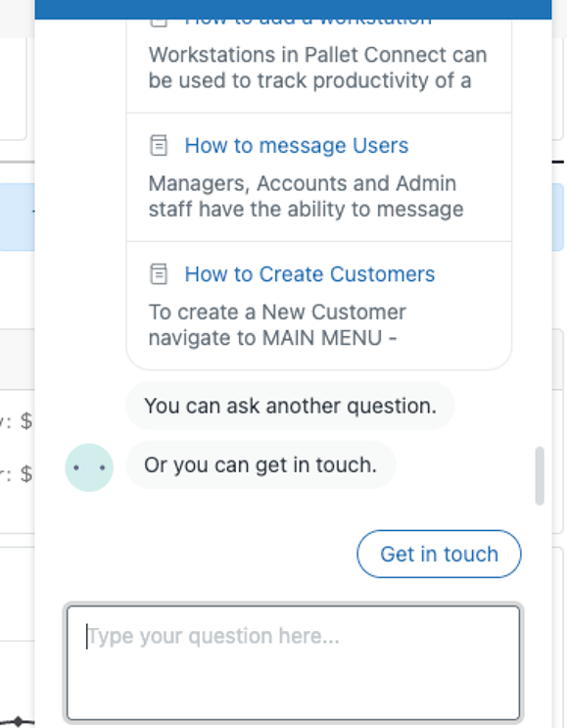
Task: Click the Or you can get in touch message
Action: point(260,464)
